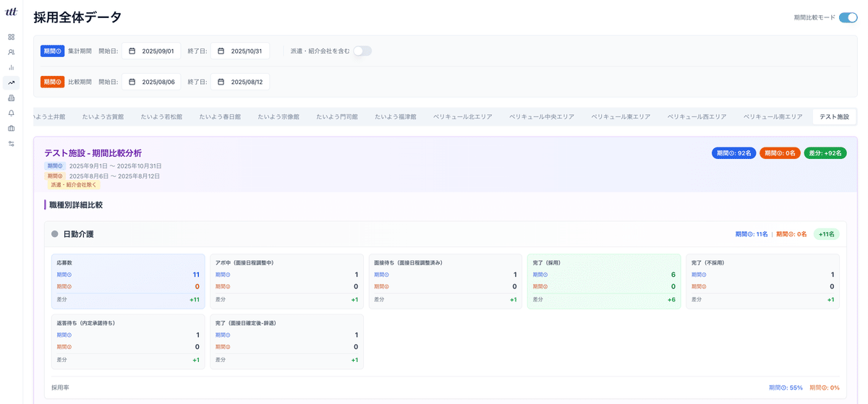
Task: Toggle 期間比較モード switch
Action: pos(848,17)
